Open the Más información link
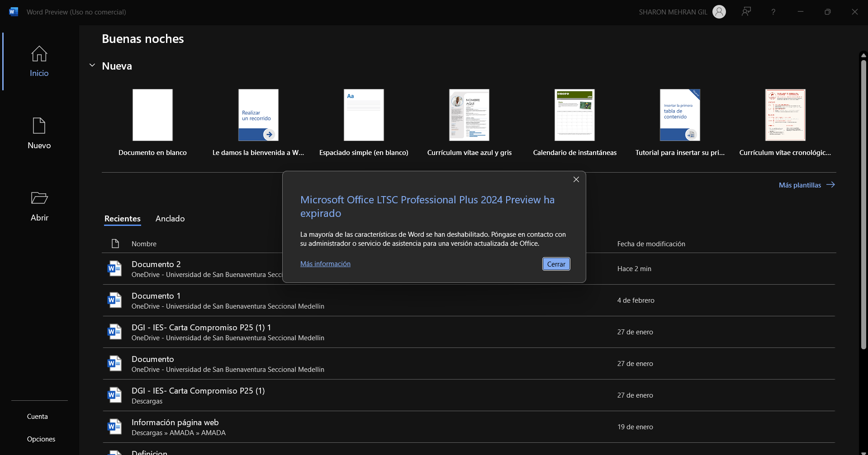The image size is (868, 455). (x=325, y=264)
